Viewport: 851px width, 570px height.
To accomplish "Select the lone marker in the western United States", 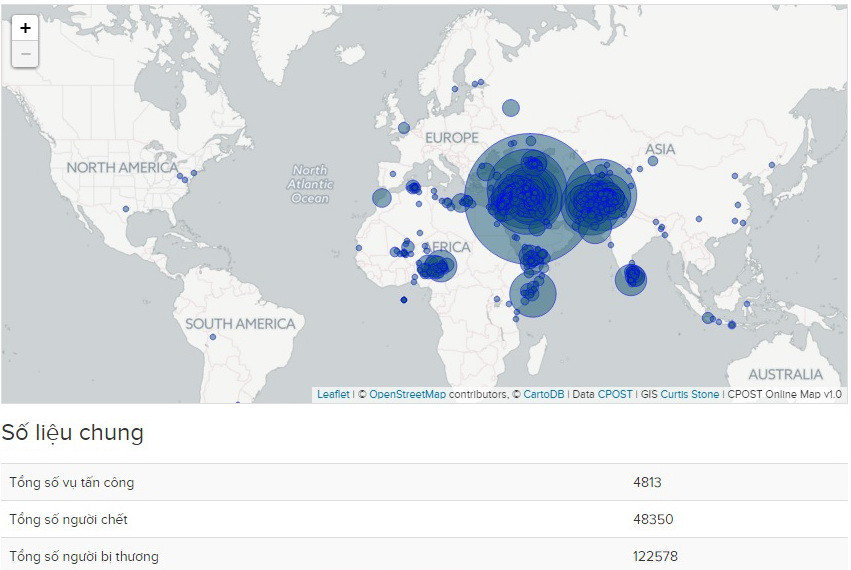I will [x=125, y=209].
